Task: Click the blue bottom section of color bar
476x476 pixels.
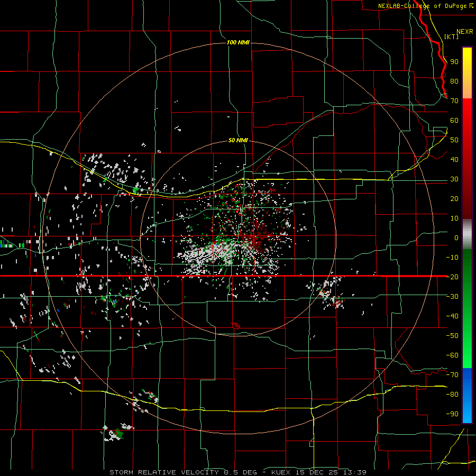Action: click(467, 396)
